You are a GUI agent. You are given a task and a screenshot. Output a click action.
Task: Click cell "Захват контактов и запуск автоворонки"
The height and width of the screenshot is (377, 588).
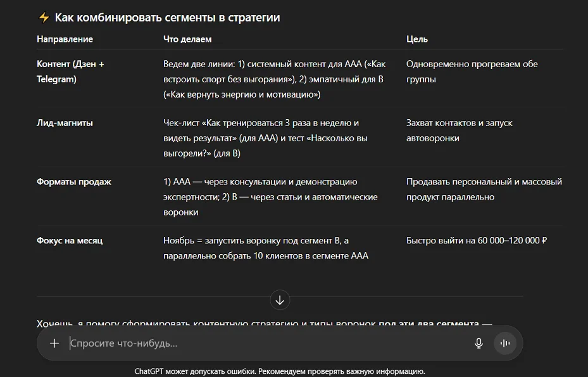tap(459, 130)
